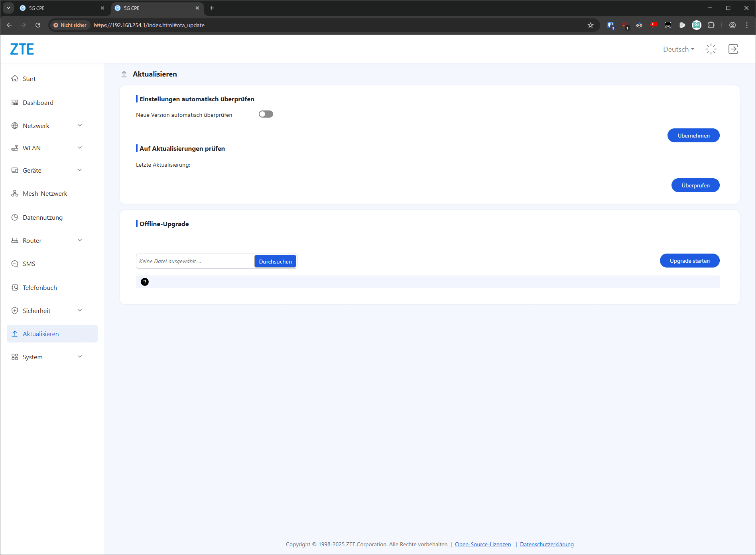Open the browser extensions puzzle icon
The image size is (756, 555).
[x=711, y=25]
